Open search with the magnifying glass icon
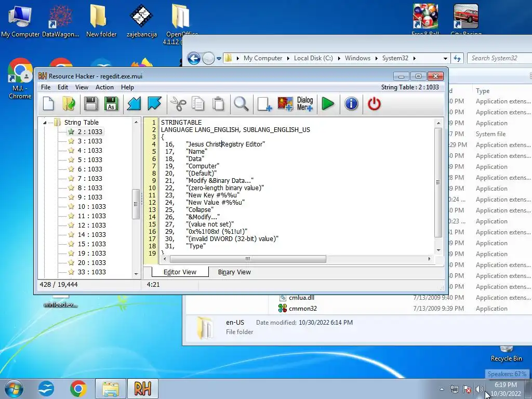The height and width of the screenshot is (399, 532). click(x=241, y=103)
